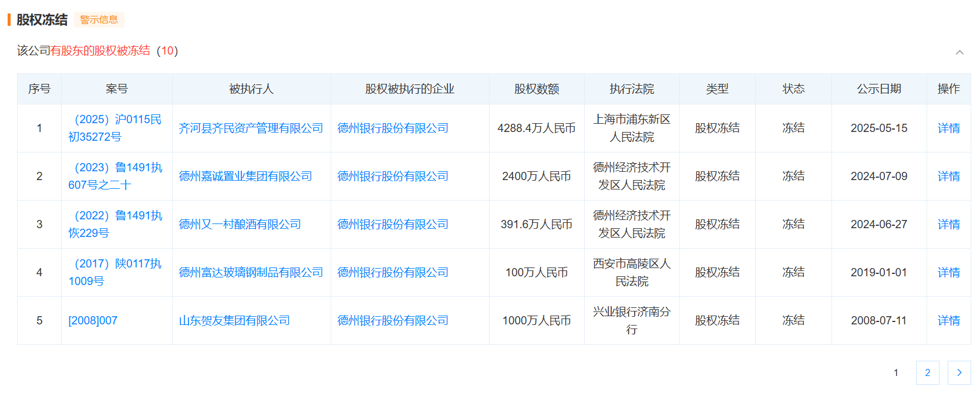Image resolution: width=980 pixels, height=393 pixels.
Task: Click the 警示信息 tag
Action: click(x=99, y=19)
